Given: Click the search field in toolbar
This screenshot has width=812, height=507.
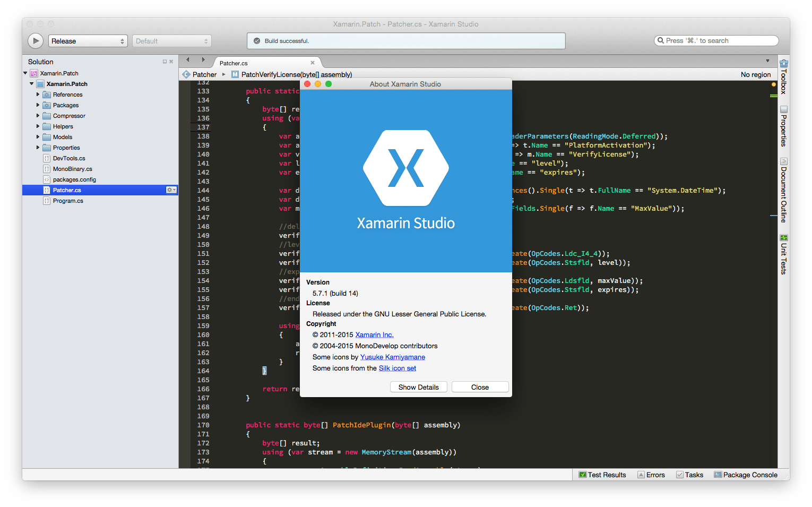Looking at the screenshot, I should coord(716,41).
